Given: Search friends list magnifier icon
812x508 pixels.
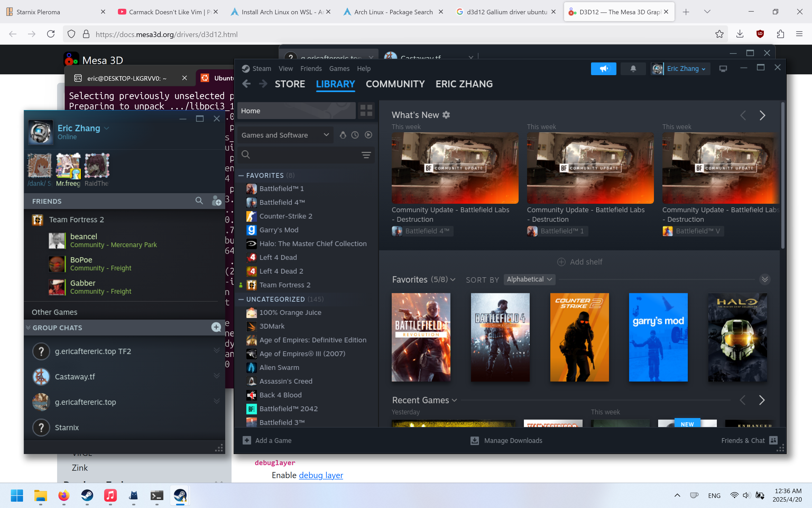Looking at the screenshot, I should coord(199,201).
